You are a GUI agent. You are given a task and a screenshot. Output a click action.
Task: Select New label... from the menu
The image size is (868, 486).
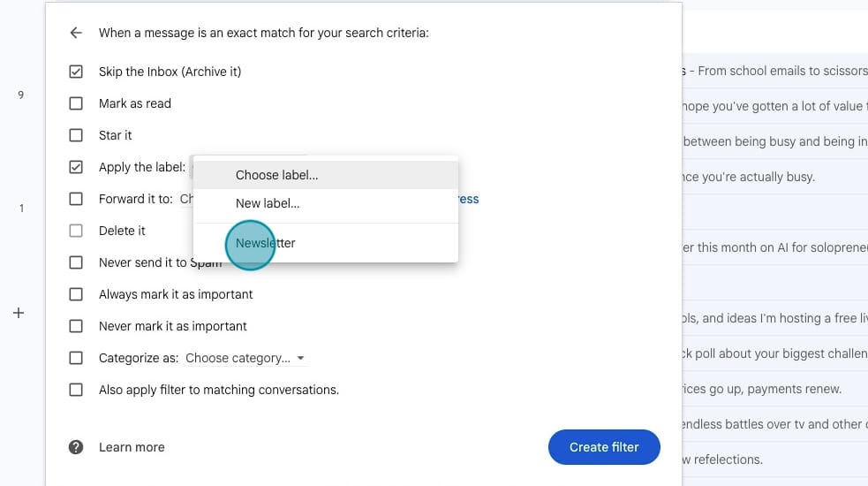(x=268, y=203)
